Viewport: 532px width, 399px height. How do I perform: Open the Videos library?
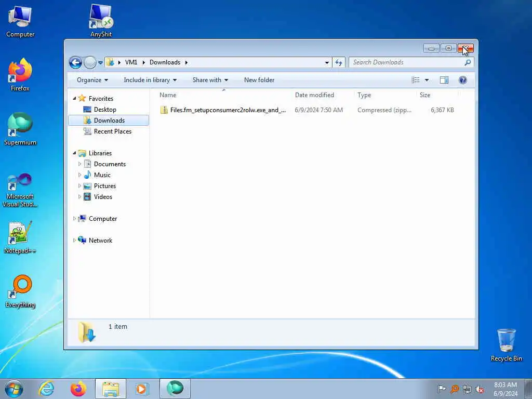click(103, 197)
